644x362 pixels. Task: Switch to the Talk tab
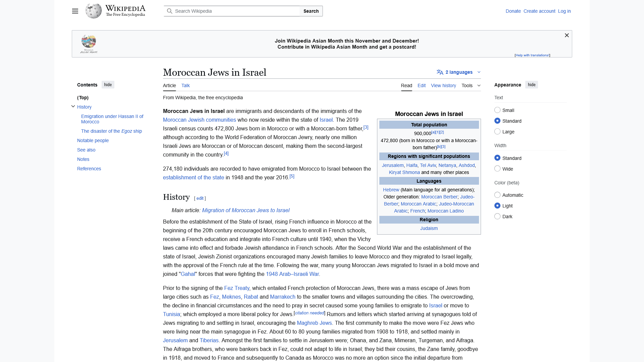click(x=185, y=85)
